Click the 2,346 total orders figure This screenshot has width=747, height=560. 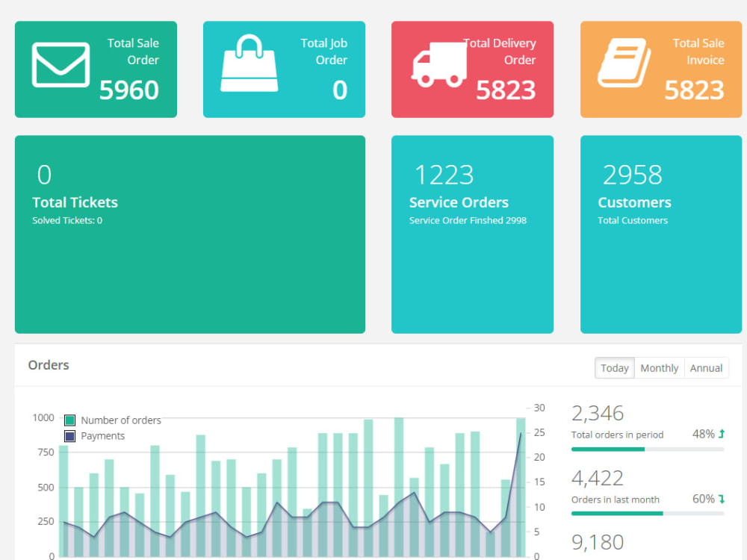point(598,413)
